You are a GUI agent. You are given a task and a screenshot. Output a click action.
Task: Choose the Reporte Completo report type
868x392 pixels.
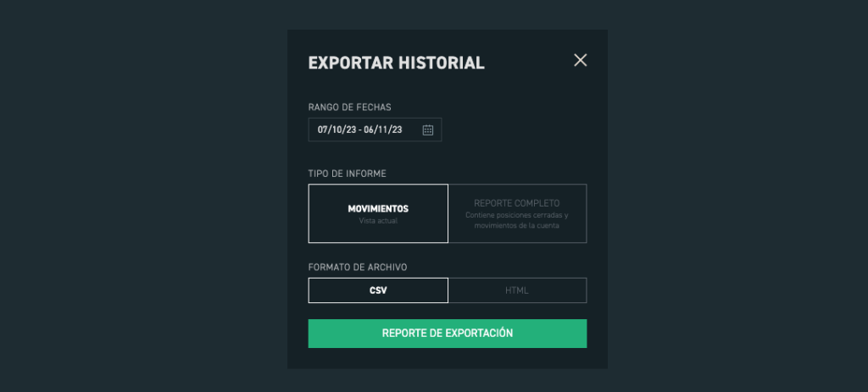pyautogui.click(x=517, y=213)
